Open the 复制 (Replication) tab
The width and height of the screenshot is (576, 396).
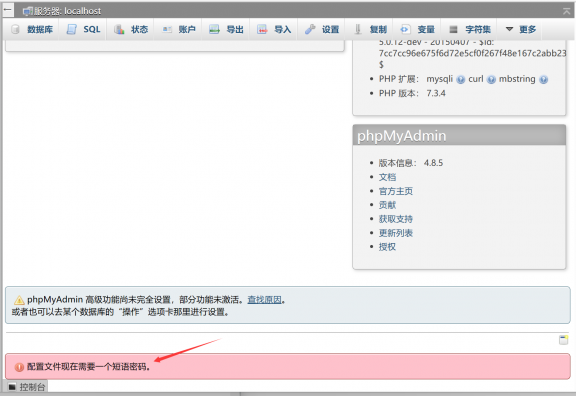[x=370, y=29]
